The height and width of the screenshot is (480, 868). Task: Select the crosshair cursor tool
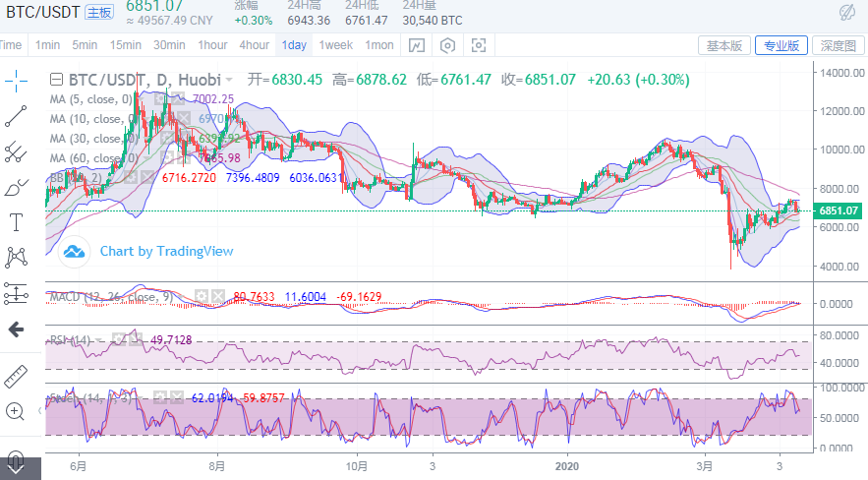(16, 82)
